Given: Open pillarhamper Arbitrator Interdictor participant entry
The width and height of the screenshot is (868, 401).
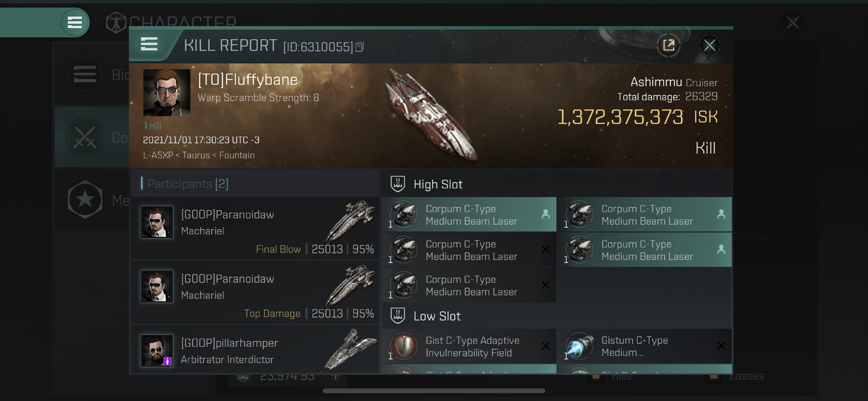Looking at the screenshot, I should click(x=255, y=350).
